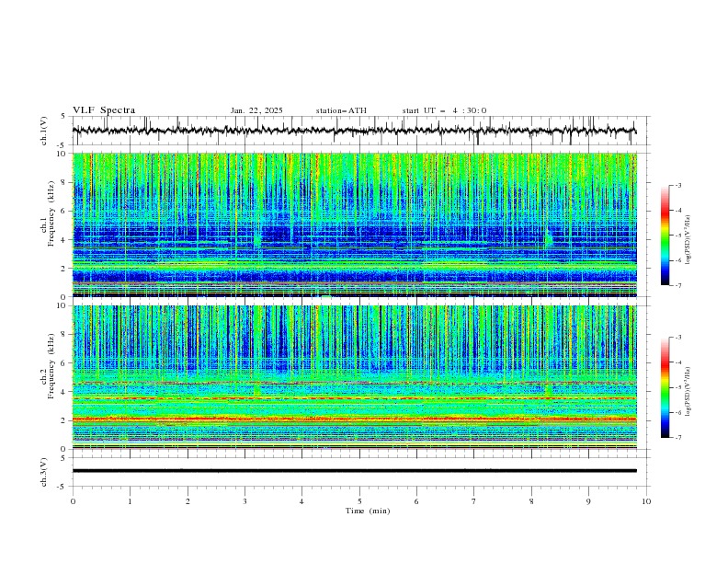Click time axis tick label '3'
The width and height of the screenshot is (728, 563).
(245, 501)
